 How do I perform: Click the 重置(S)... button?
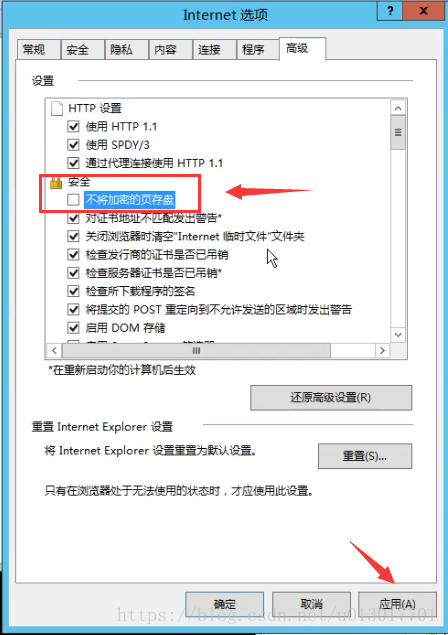point(365,456)
